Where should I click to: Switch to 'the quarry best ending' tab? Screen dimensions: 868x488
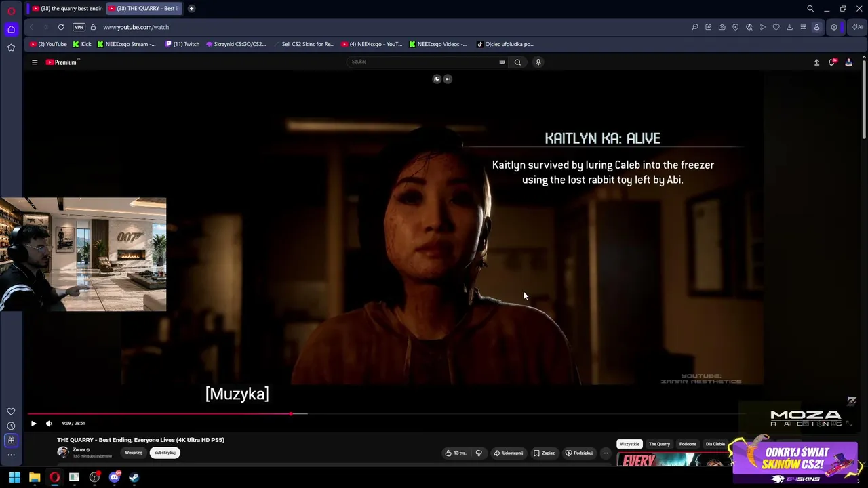coord(66,8)
